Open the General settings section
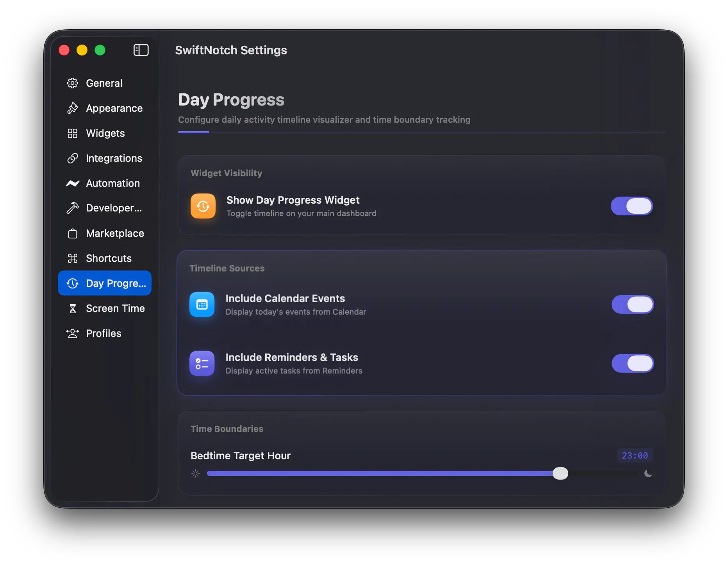The height and width of the screenshot is (566, 728). pyautogui.click(x=105, y=83)
